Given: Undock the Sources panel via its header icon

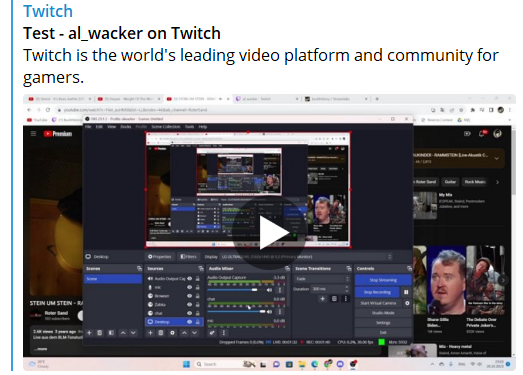Looking at the screenshot, I should coord(201,269).
